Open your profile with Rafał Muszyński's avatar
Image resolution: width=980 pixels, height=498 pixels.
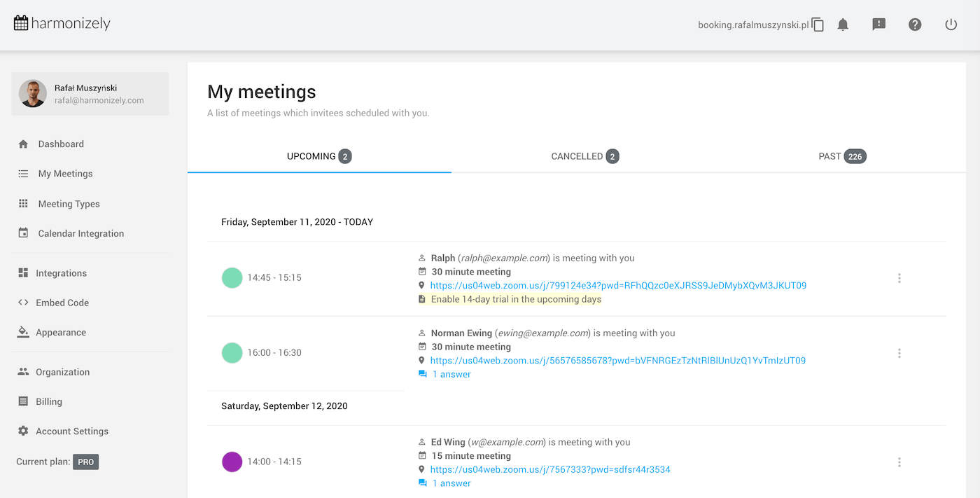[x=32, y=93]
